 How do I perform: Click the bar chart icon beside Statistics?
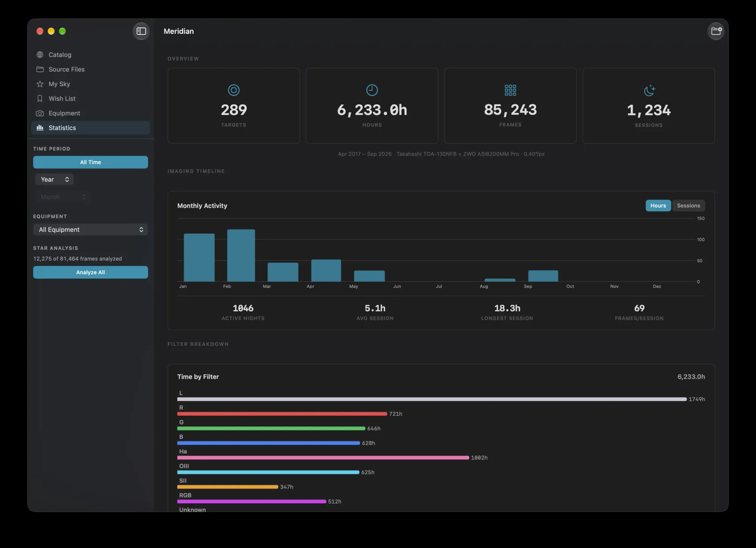(40, 128)
